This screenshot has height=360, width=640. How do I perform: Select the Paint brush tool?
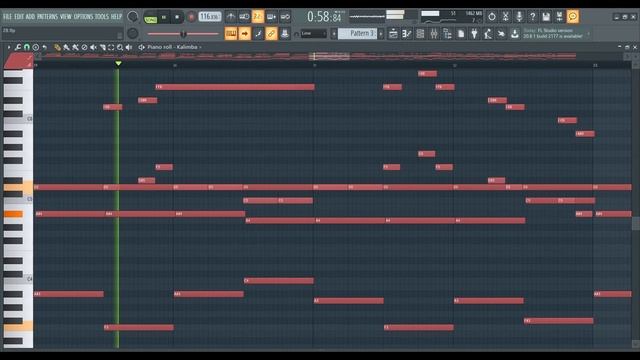[66, 47]
